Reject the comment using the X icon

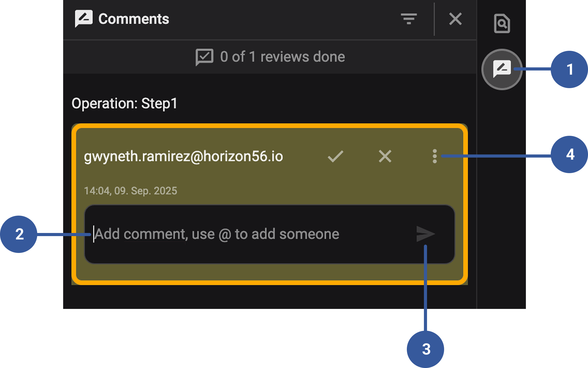(385, 156)
